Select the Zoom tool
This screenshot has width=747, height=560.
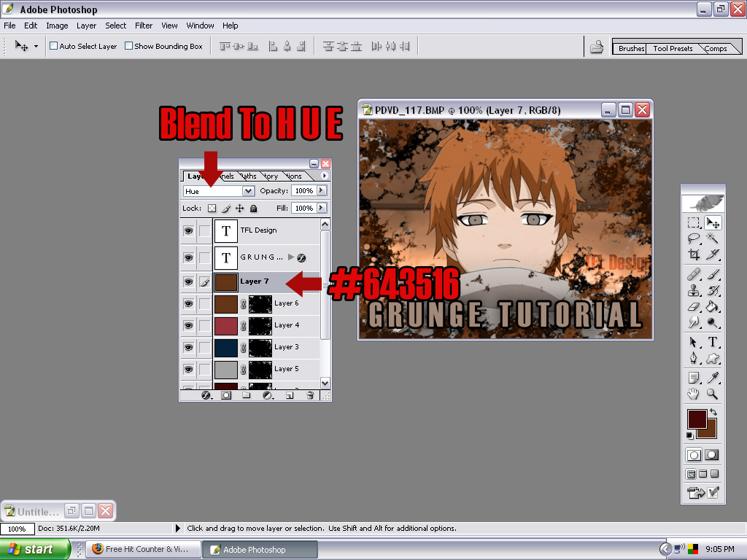713,394
